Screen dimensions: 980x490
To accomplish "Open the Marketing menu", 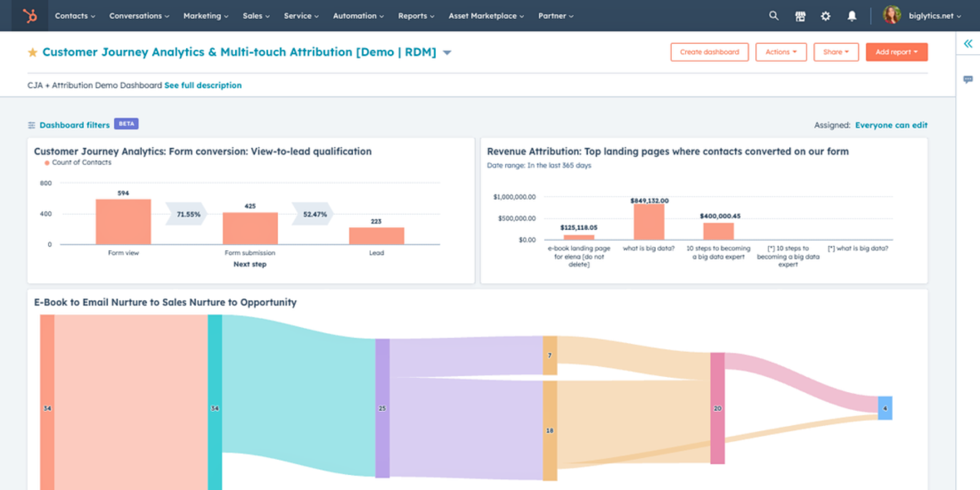I will click(206, 16).
